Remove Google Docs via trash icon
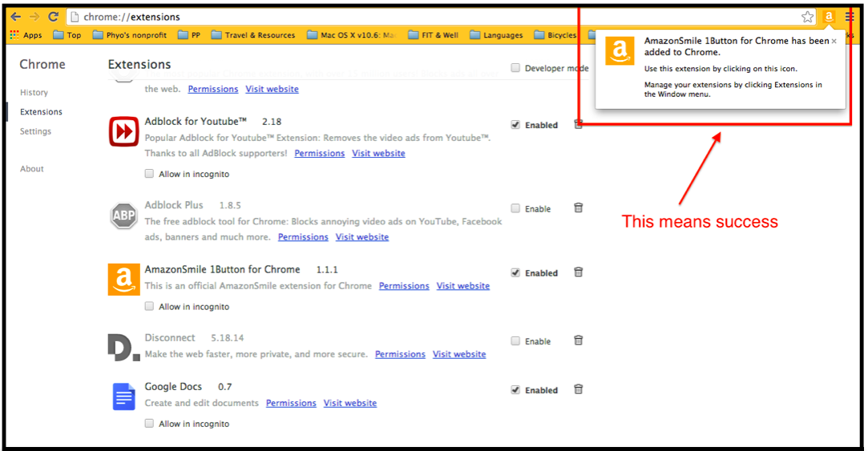The height and width of the screenshot is (451, 868). pyautogui.click(x=578, y=389)
